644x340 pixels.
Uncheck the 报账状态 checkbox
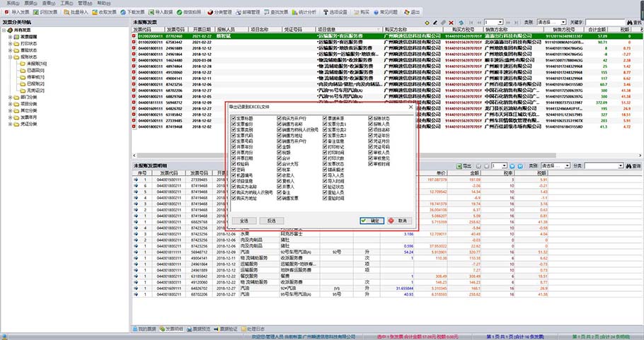click(x=370, y=117)
